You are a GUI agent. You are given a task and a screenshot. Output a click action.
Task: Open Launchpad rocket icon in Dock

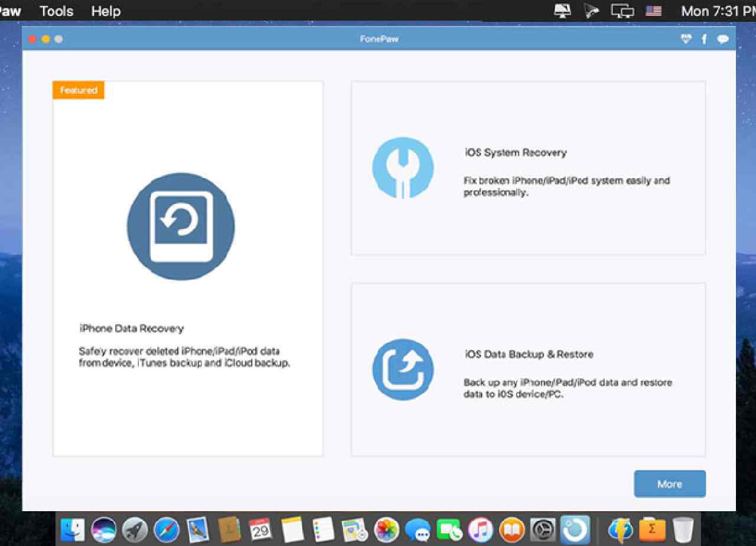pos(135,529)
